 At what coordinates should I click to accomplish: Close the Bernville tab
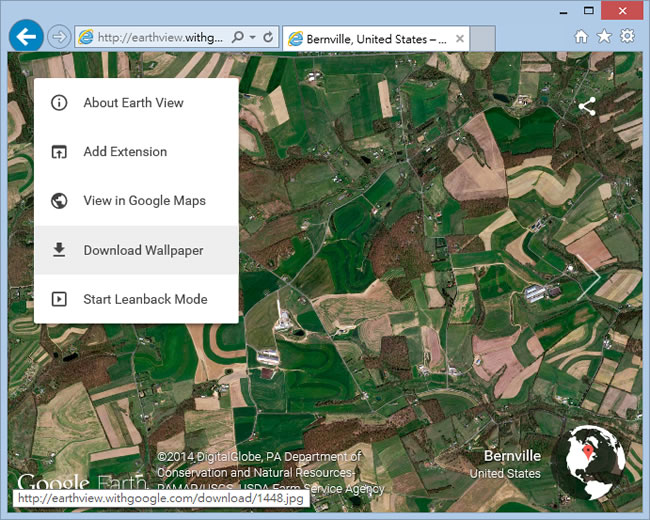tap(459, 39)
